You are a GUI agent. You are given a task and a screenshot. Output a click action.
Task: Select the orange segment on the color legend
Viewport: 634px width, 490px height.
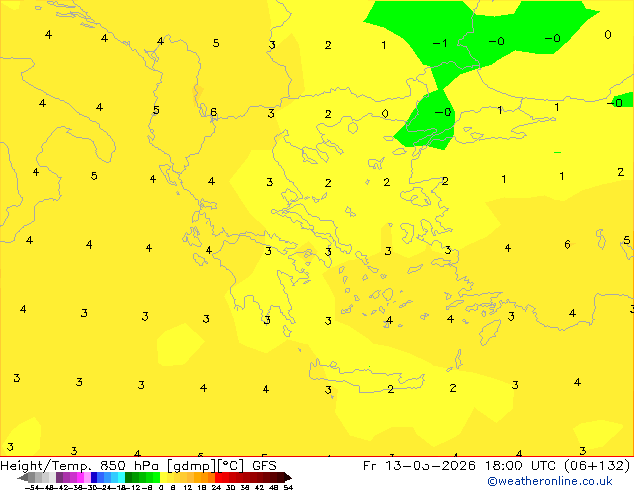pos(199,477)
